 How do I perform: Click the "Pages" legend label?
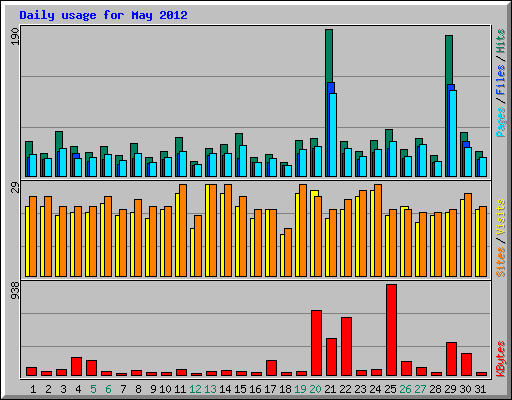click(x=501, y=122)
